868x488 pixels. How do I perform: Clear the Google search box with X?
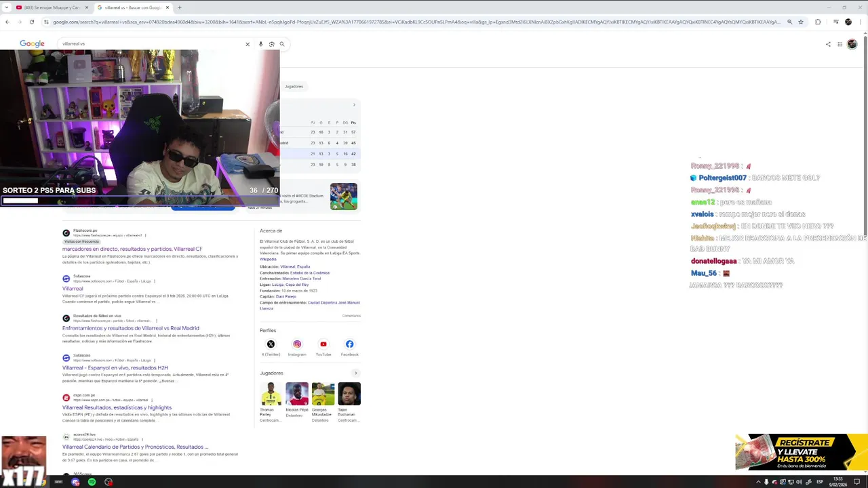pyautogui.click(x=248, y=44)
